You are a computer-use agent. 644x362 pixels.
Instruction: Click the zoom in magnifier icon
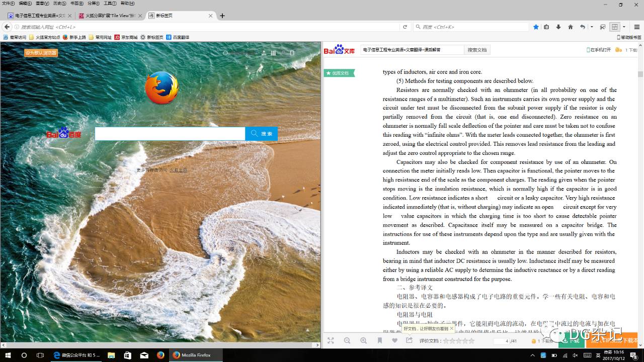point(363,340)
